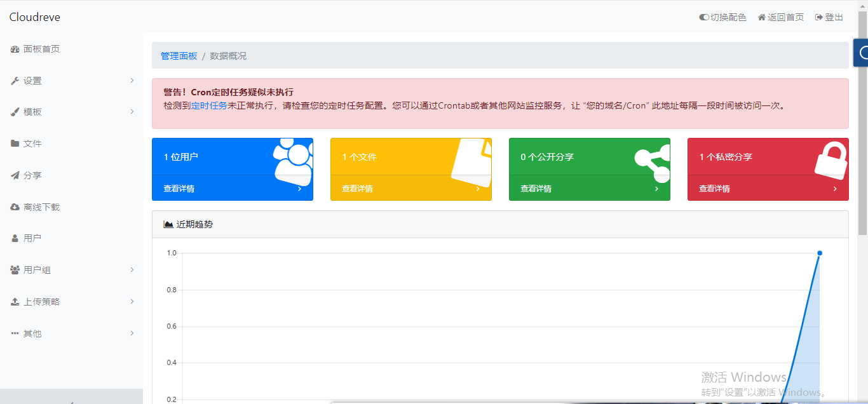Click the dashboard icon beside 面板首页

click(15, 49)
